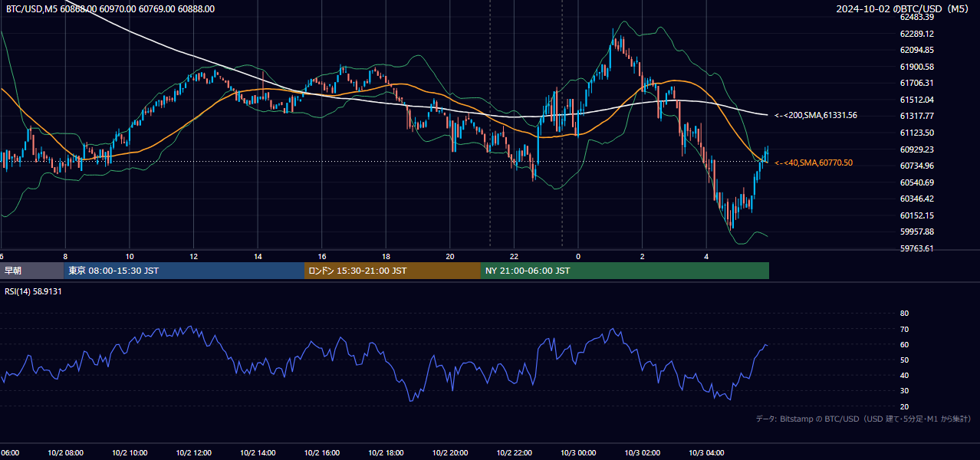Click the price axis value 60734.96

coord(916,166)
